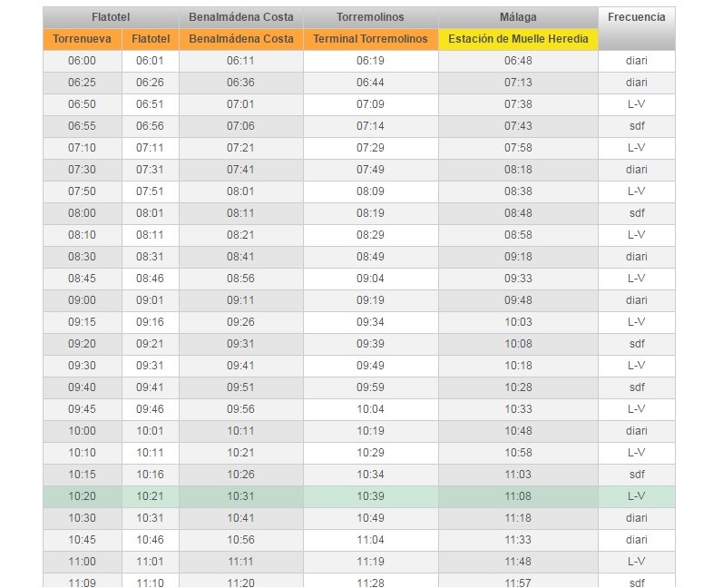Select the diari frequency in 09:00 row
This screenshot has height=588, width=723.
(636, 300)
